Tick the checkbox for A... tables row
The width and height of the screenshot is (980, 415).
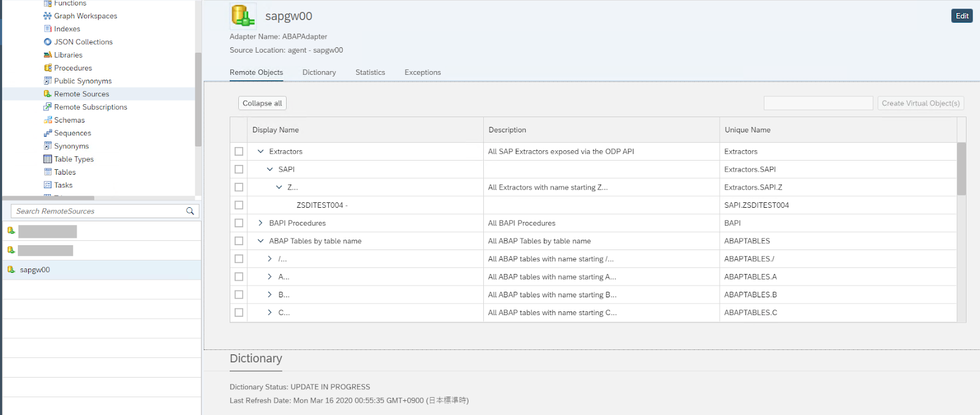[239, 276]
